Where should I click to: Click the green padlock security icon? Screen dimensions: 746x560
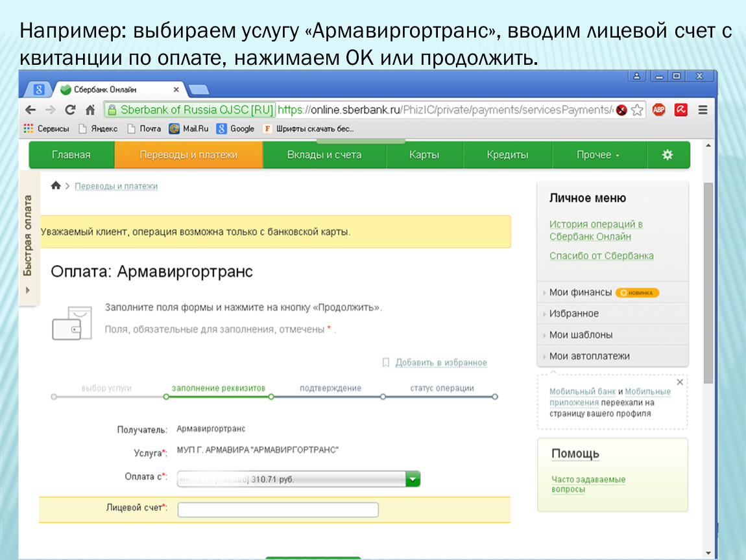[112, 110]
